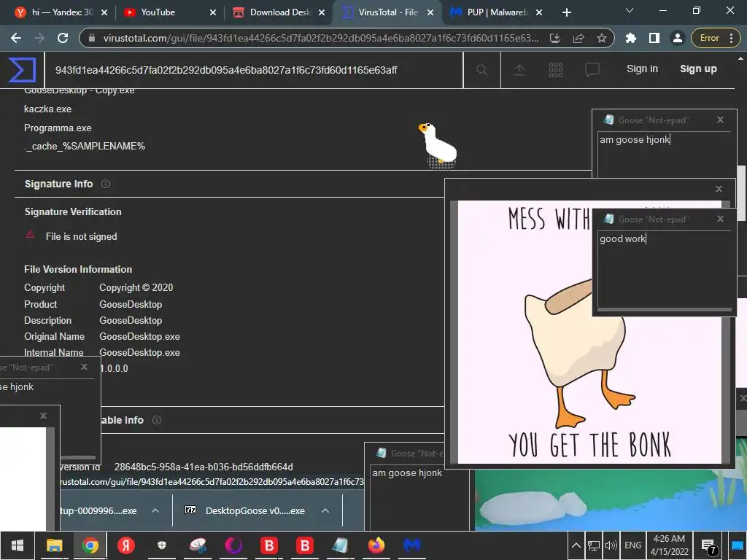
Task: Click the VirusTotal hash search field
Action: click(253, 70)
